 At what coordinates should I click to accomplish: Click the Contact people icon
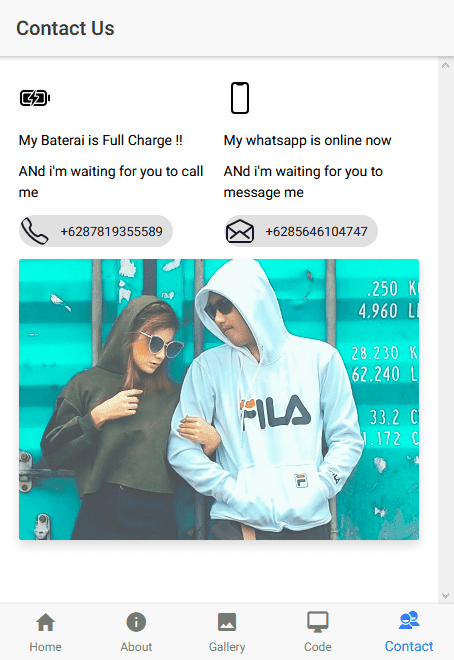point(409,620)
